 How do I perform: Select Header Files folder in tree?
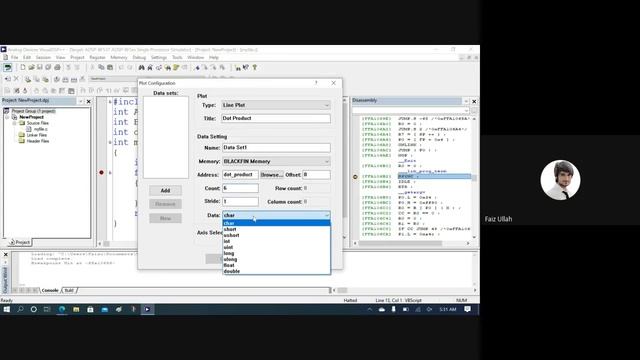click(x=38, y=141)
